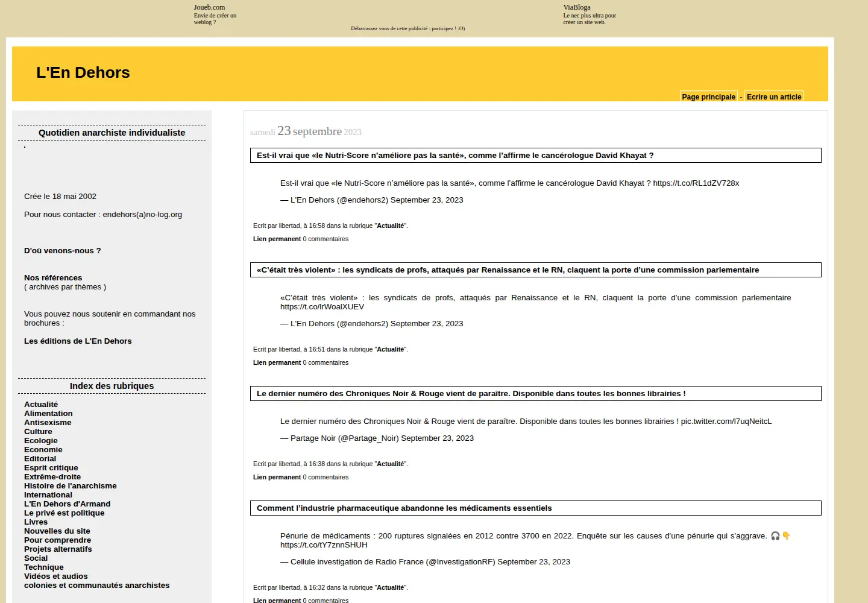Follow the t.co/lrWoalXUEV tweet link

[322, 307]
